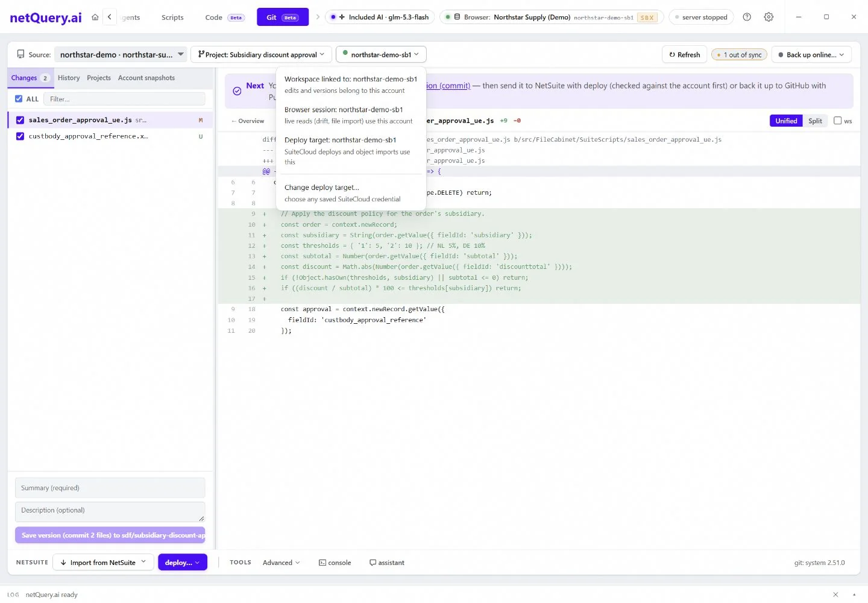The width and height of the screenshot is (868, 603).
Task: Click the 1 out of sync badge
Action: 739,54
